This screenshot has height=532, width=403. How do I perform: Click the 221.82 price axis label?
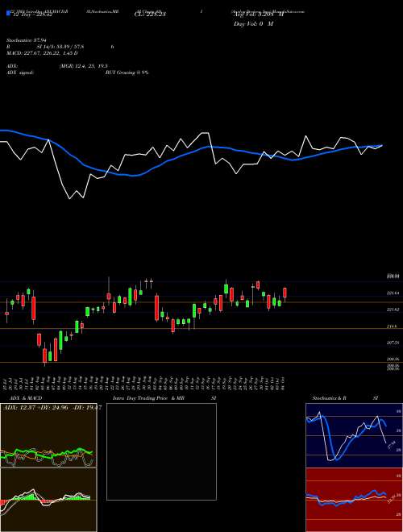pos(393,310)
